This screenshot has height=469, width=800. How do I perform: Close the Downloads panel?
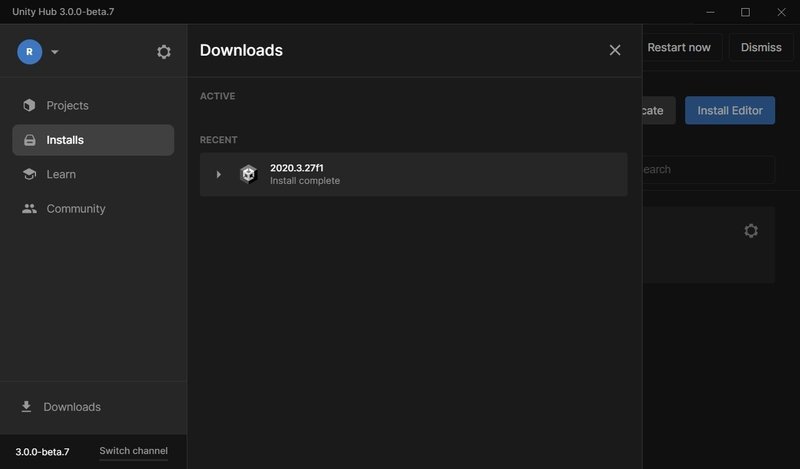[615, 50]
